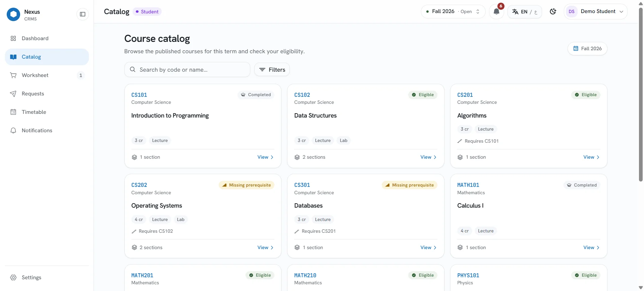Click the Student role badge

(147, 12)
